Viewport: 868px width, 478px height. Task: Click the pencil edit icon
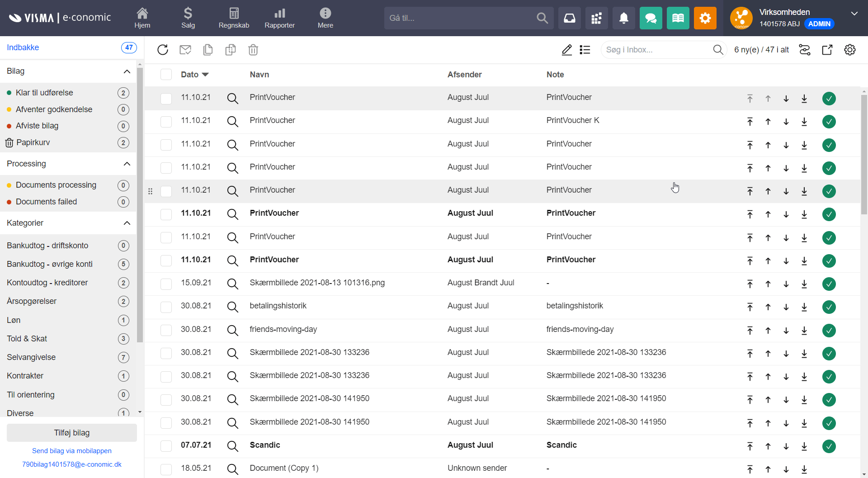coord(566,50)
